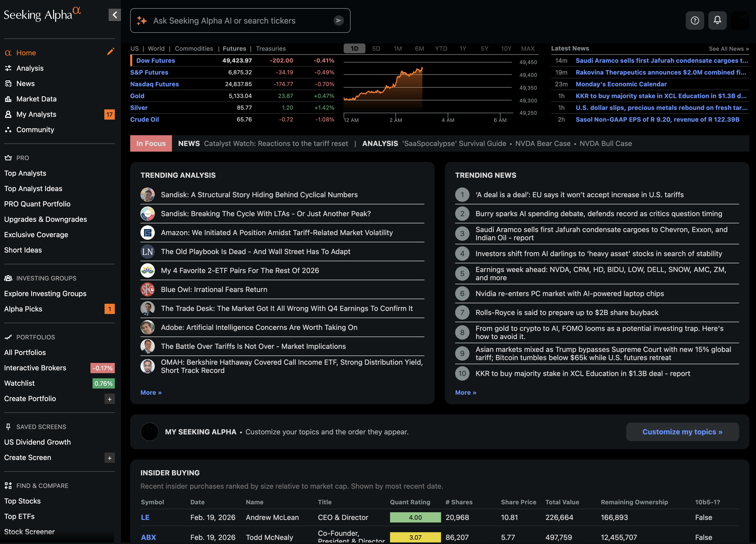Add a portfolio using the plus icon
The width and height of the screenshot is (756, 544).
point(109,399)
